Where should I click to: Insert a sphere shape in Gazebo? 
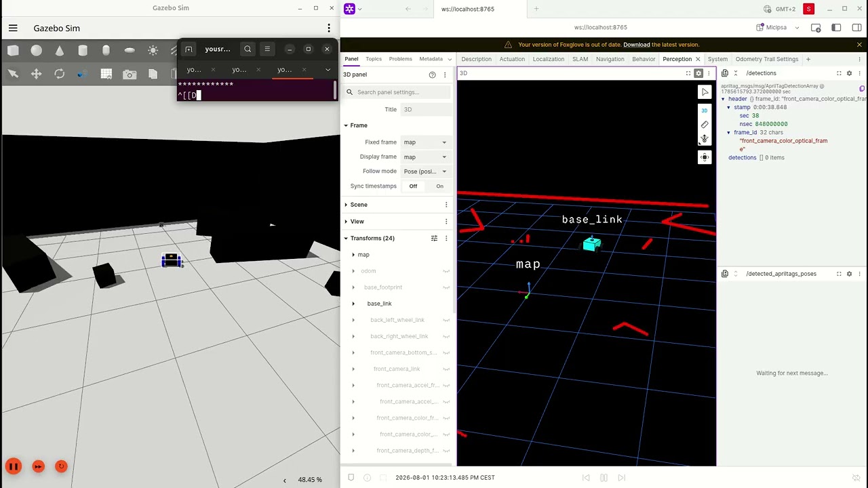click(37, 50)
